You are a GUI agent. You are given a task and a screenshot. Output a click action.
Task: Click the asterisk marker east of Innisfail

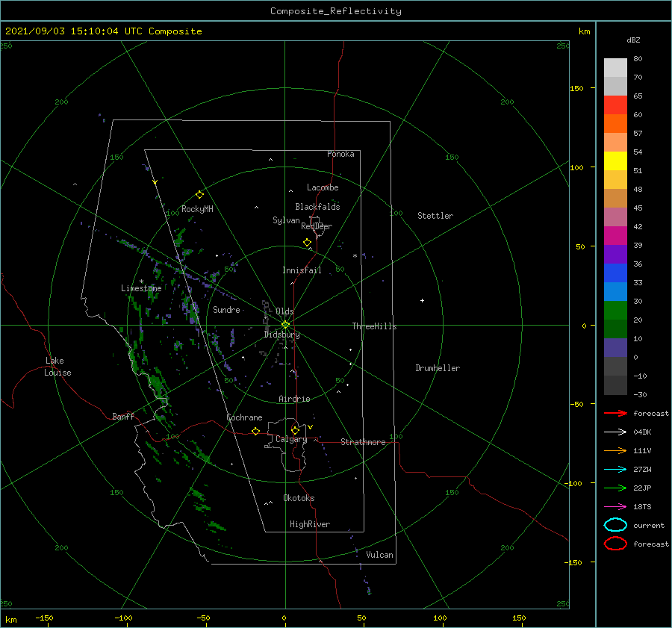(355, 256)
